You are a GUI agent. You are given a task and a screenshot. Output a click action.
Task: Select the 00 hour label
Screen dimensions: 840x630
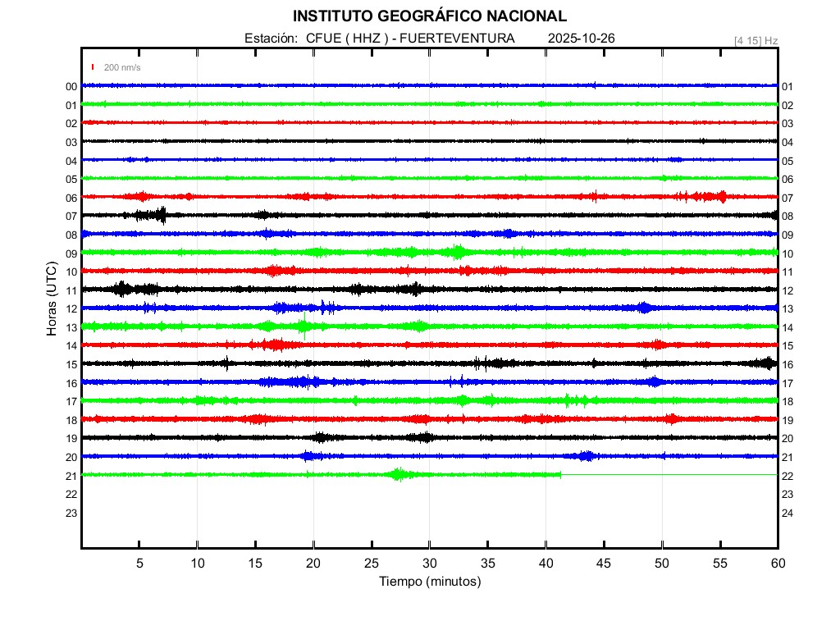[71, 86]
